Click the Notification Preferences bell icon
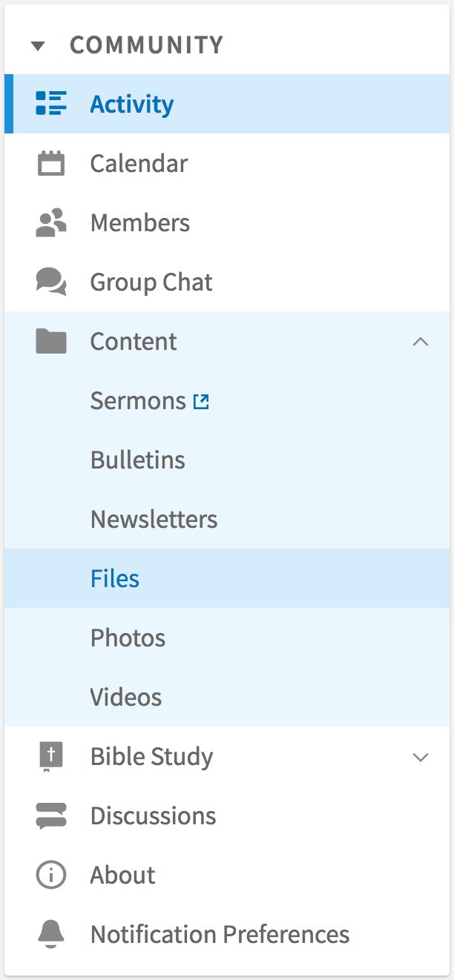Image resolution: width=454 pixels, height=980 pixels. 51,934
